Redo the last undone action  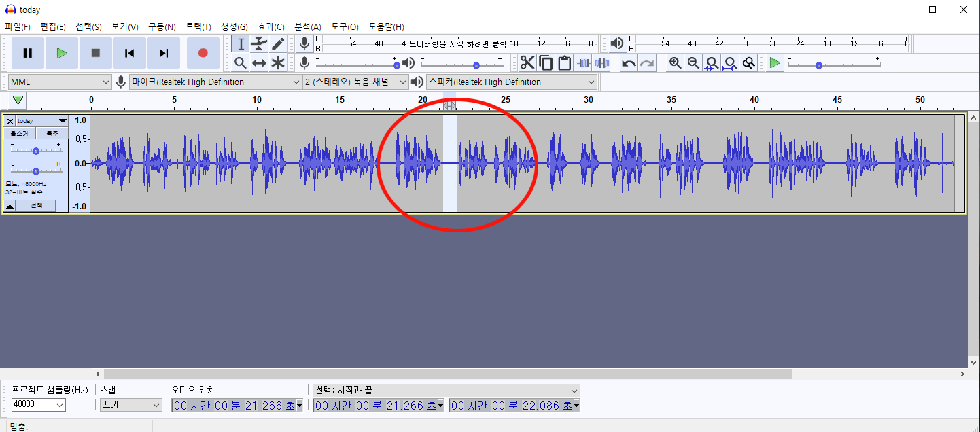coord(647,63)
